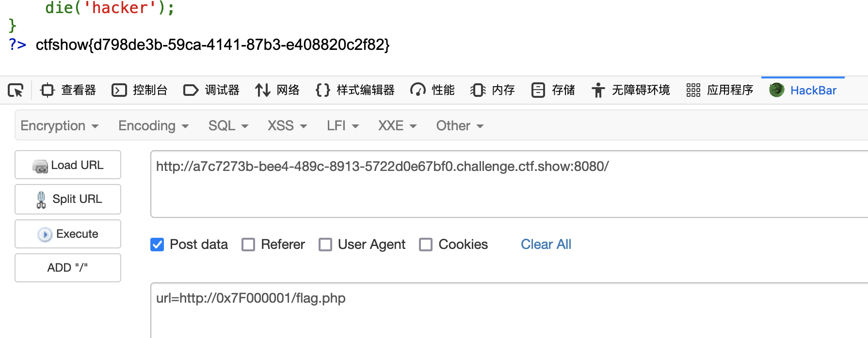Enable the Referer checkbox
The height and width of the screenshot is (338, 868).
click(x=248, y=245)
